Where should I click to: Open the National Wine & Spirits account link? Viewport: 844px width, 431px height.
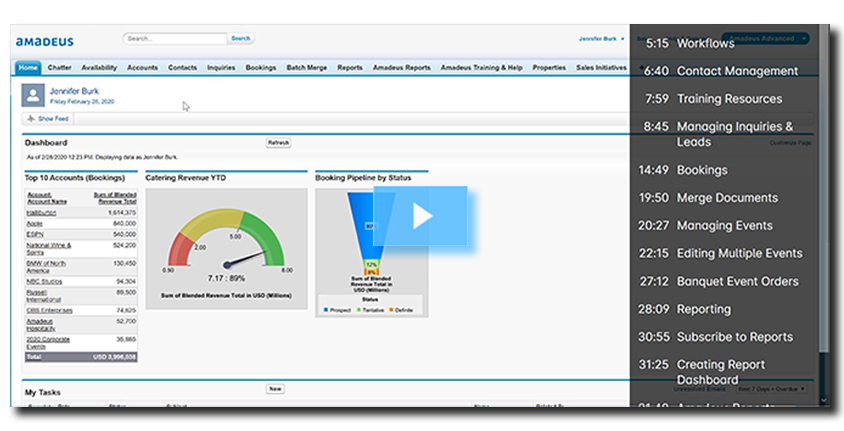click(49, 249)
